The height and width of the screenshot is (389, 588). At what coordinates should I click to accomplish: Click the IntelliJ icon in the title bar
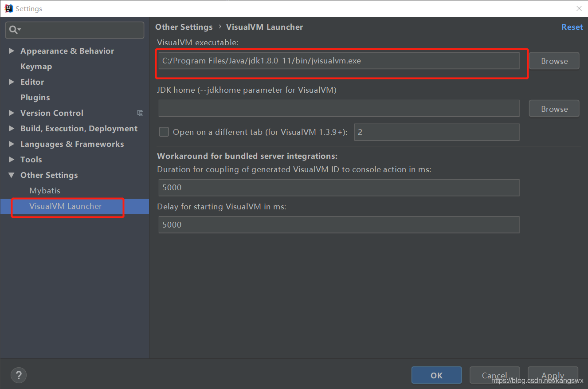point(8,8)
